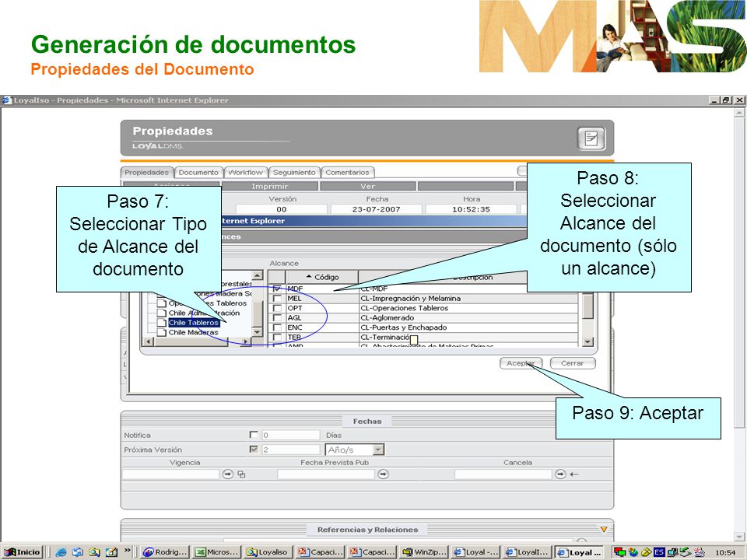This screenshot has height=560, width=747.
Task: Select Chile Maderas in the tree
Action: pyautogui.click(x=194, y=332)
